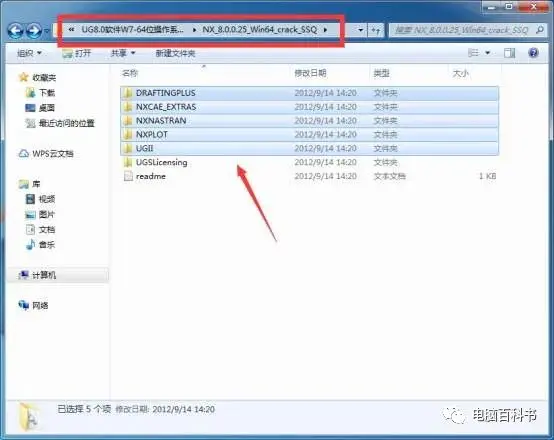This screenshot has height=440, width=554.
Task: Click the UG8.0软件W7-64位 breadcrumb segment
Action: point(132,30)
